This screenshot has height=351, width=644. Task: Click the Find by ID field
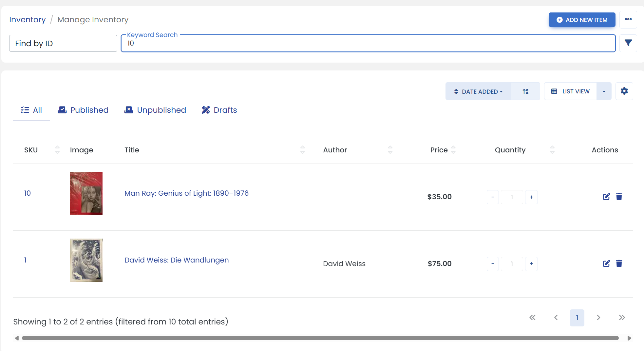pyautogui.click(x=63, y=43)
